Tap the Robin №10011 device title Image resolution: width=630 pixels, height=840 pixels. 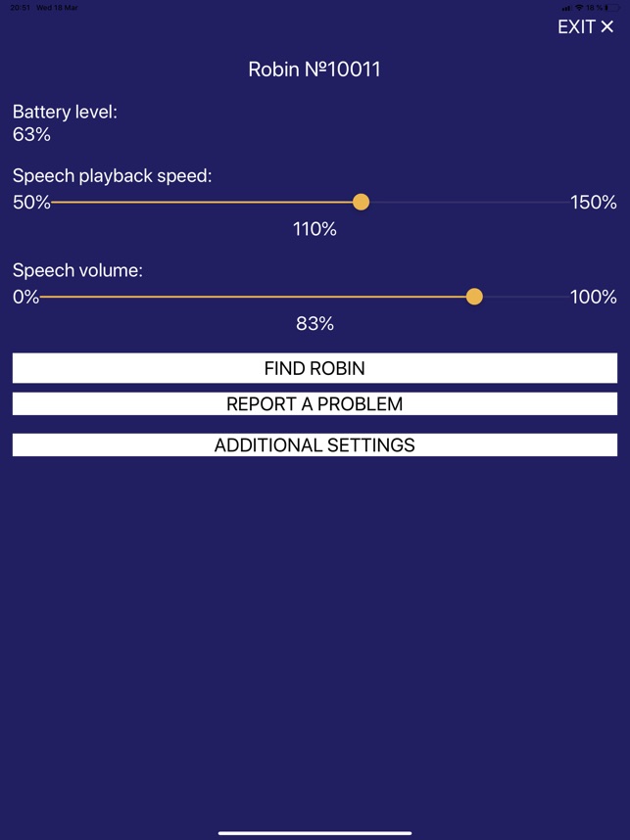315,70
